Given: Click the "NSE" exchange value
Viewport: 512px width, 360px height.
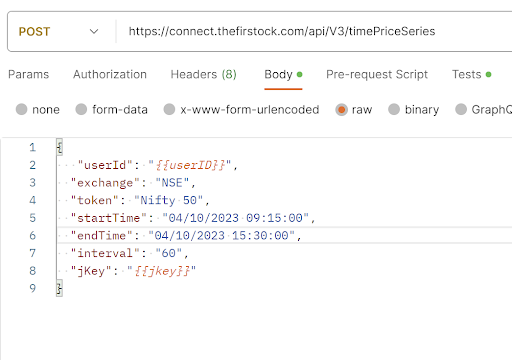Looking at the screenshot, I should click(172, 183).
